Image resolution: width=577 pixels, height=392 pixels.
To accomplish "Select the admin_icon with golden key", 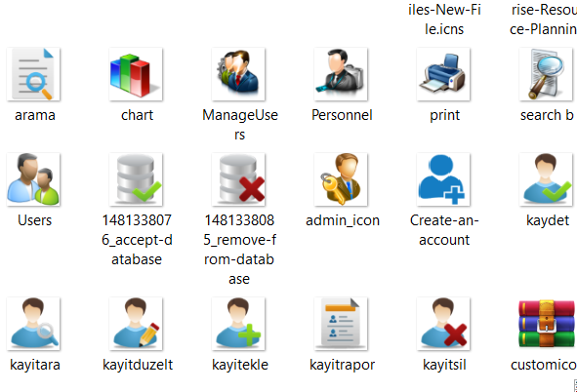I will [341, 179].
